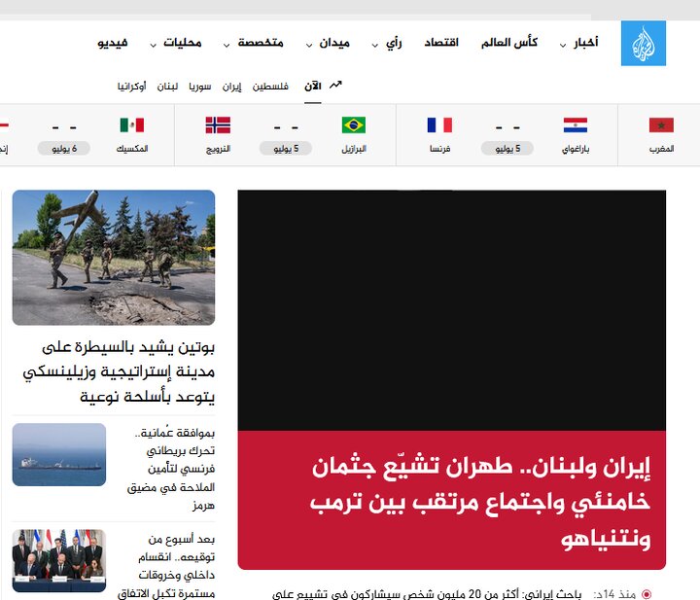This screenshot has height=600, width=700.
Task: Select the Mexico flag icon
Action: coord(132,125)
